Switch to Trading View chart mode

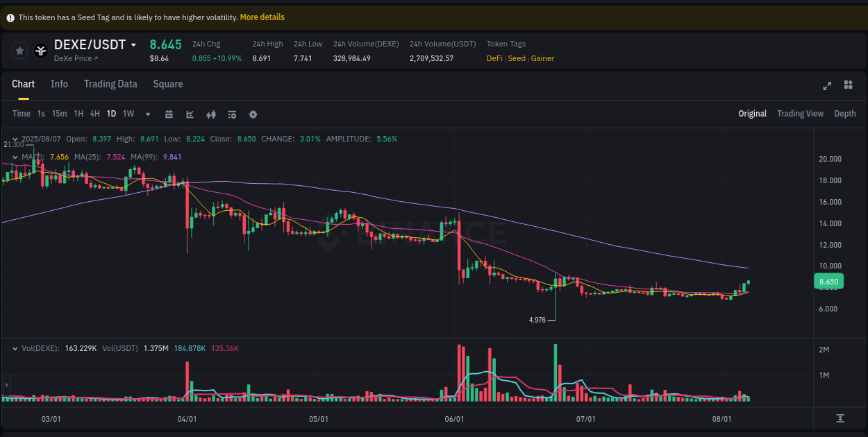800,113
